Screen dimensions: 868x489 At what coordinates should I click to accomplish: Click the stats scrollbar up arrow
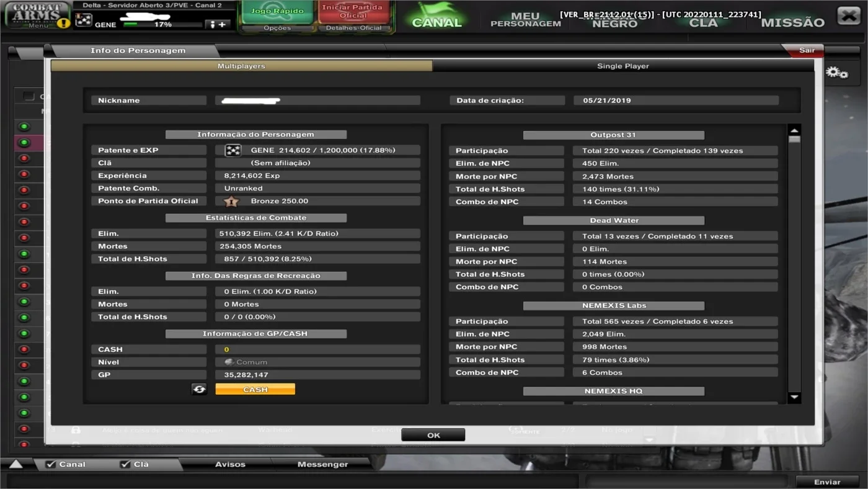[794, 130]
